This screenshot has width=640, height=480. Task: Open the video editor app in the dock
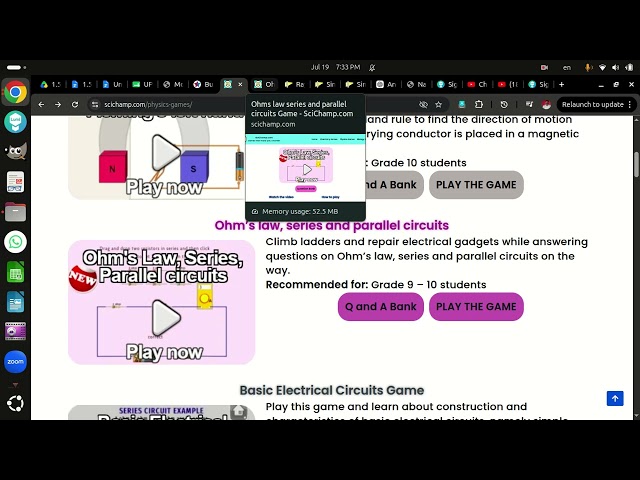click(16, 331)
